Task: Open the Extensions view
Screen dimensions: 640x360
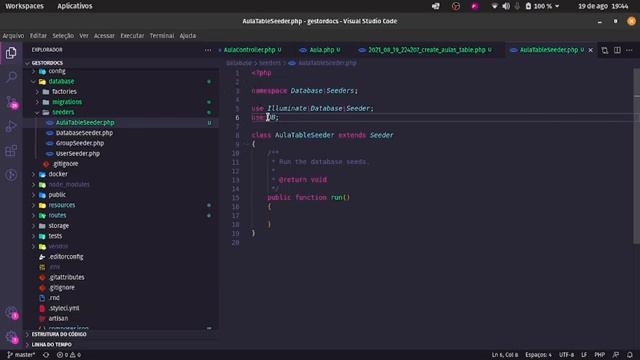Action: [x=11, y=151]
